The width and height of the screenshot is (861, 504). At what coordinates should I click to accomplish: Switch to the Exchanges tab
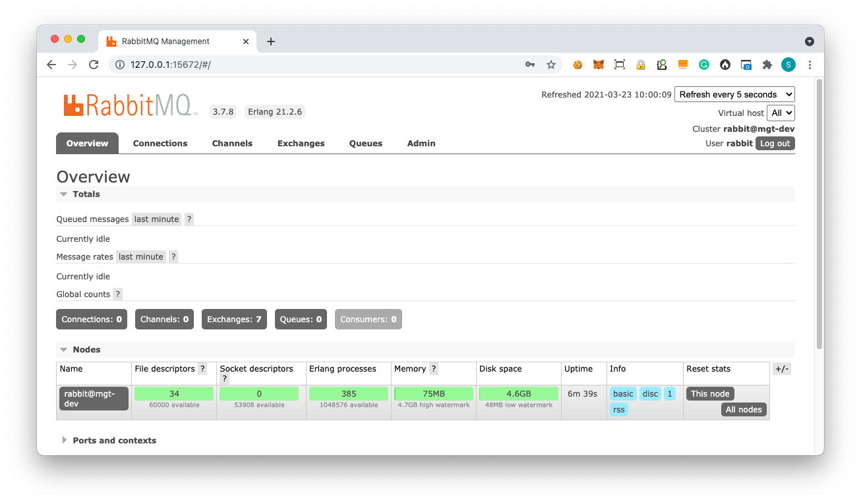click(301, 143)
